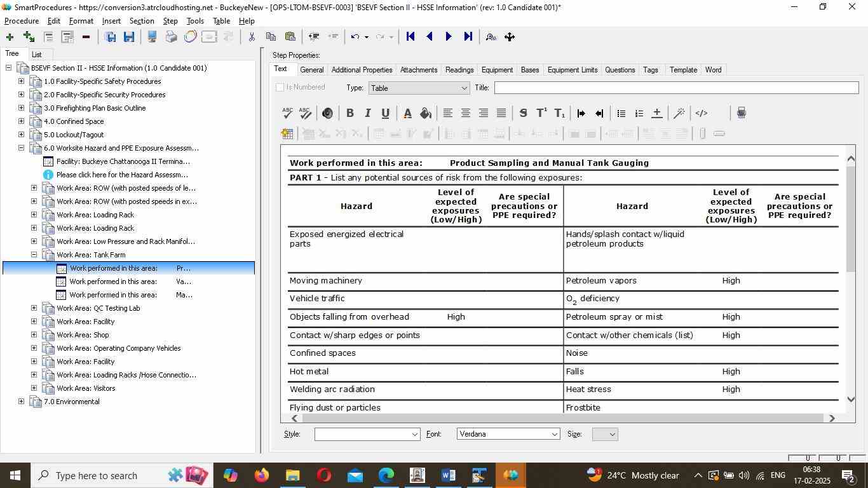Click the magic wand icon
The width and height of the screenshot is (868, 488).
[679, 113]
